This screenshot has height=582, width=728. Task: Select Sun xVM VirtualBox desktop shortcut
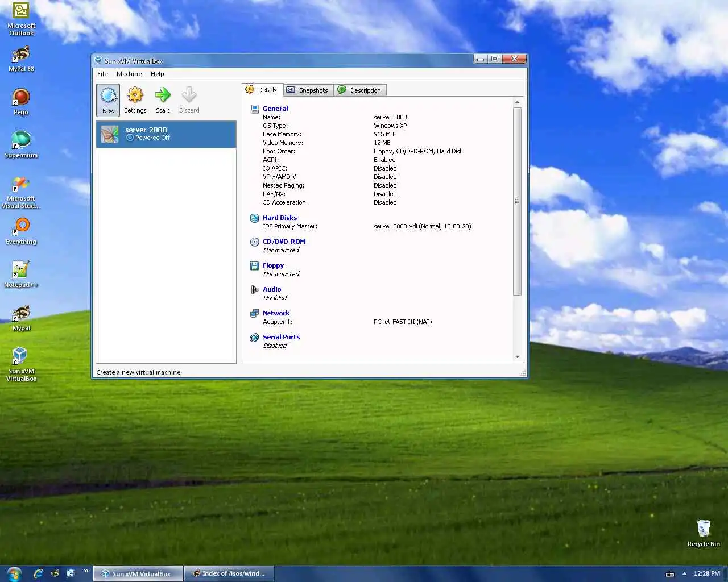(x=21, y=364)
